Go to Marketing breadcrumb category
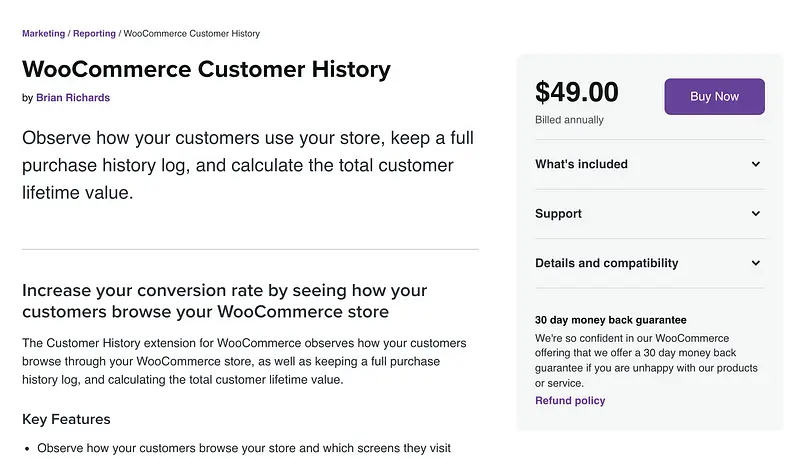Image resolution: width=800 pixels, height=459 pixels. point(43,34)
